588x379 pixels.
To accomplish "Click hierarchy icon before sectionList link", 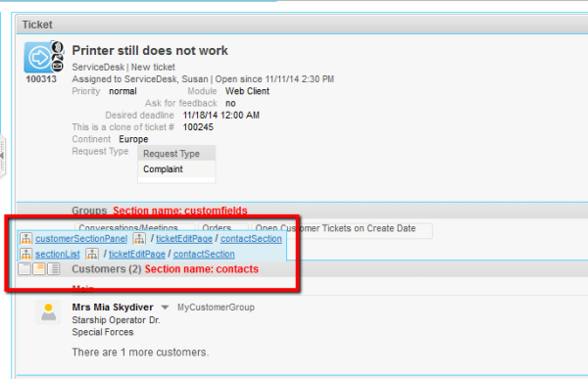I will [25, 254].
